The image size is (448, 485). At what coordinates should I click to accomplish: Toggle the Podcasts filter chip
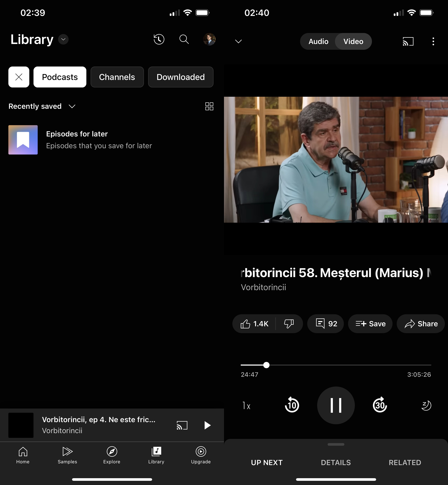tap(60, 77)
